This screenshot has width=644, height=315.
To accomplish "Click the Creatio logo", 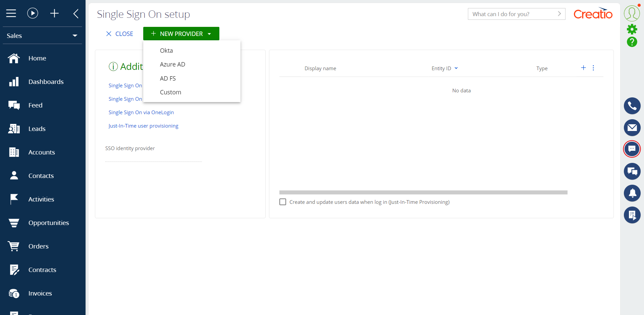I will [x=593, y=13].
